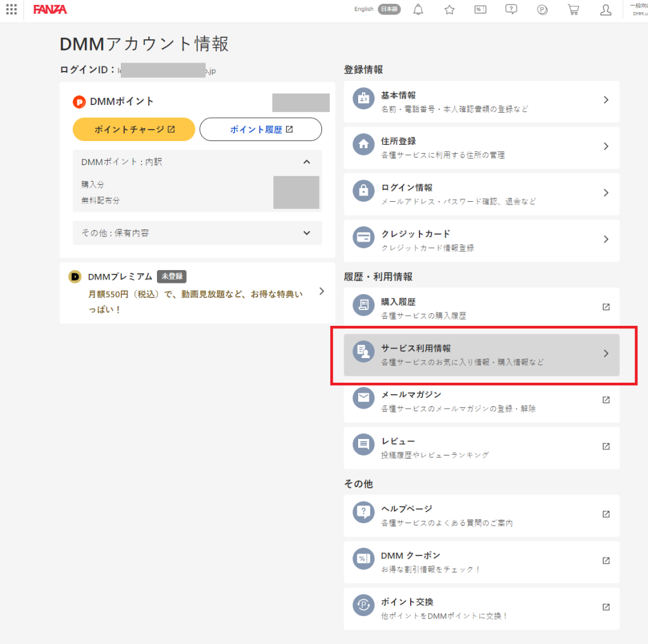Open help via the question bubble icon

[x=511, y=9]
